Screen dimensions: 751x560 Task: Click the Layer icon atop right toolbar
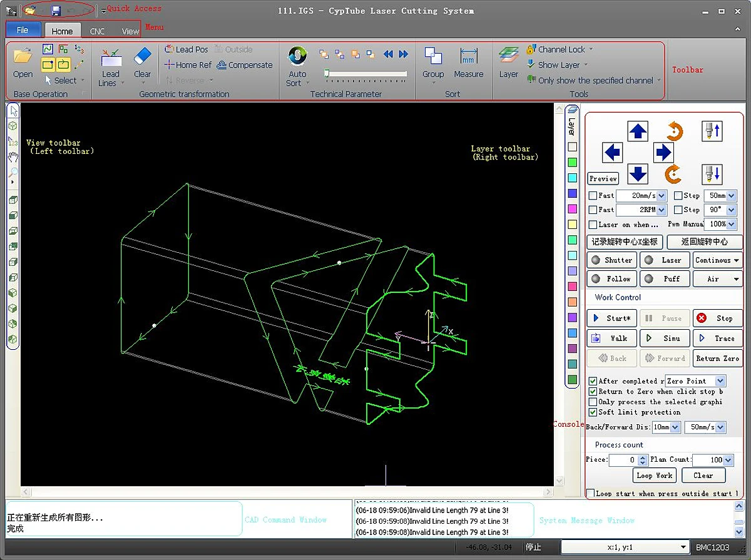pos(571,110)
